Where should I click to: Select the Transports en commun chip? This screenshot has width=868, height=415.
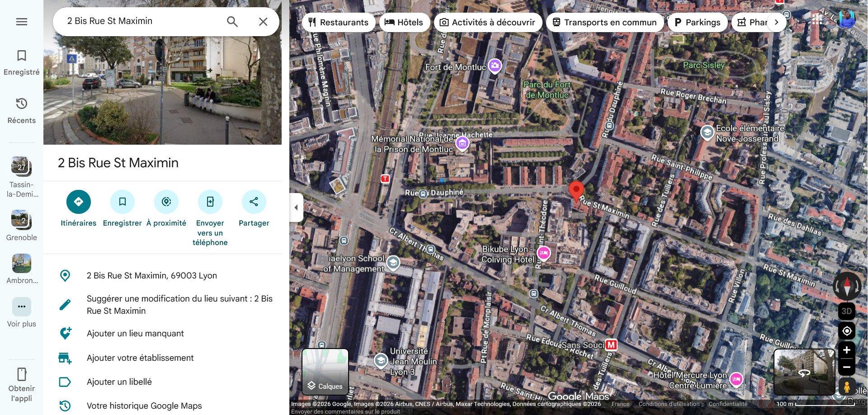[x=605, y=22]
